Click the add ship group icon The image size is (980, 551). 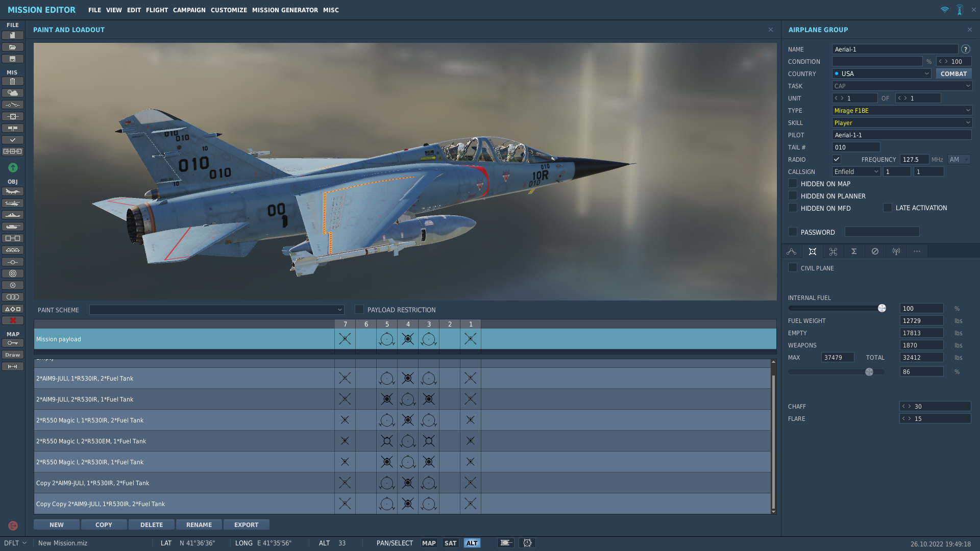pos(13,215)
